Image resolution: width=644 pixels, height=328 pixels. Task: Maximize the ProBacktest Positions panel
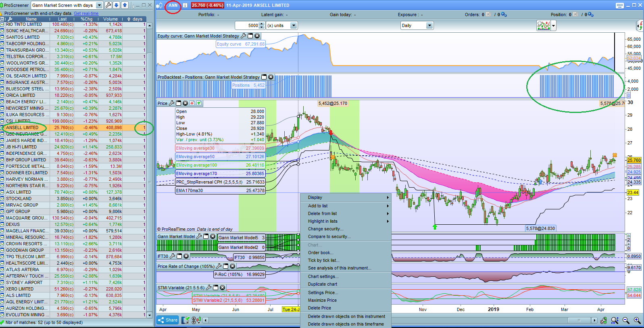(x=264, y=77)
